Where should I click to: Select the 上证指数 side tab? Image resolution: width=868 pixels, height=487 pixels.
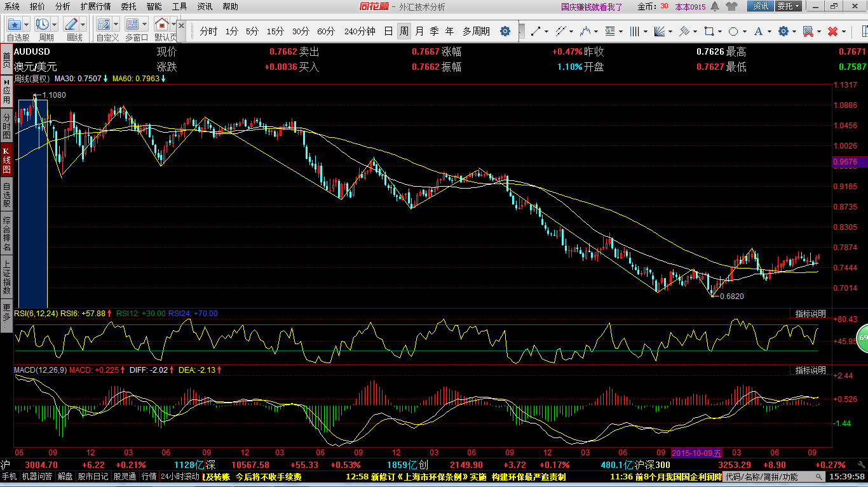click(x=6, y=277)
